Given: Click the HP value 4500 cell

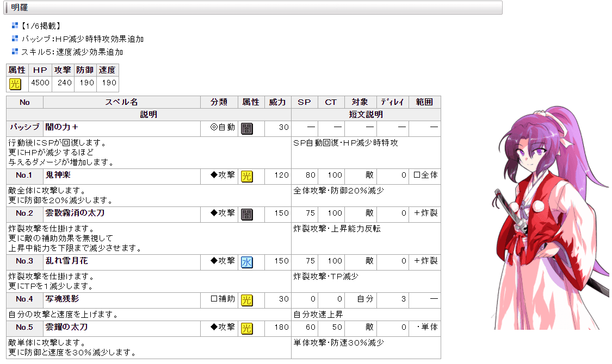Looking at the screenshot, I should tap(40, 84).
